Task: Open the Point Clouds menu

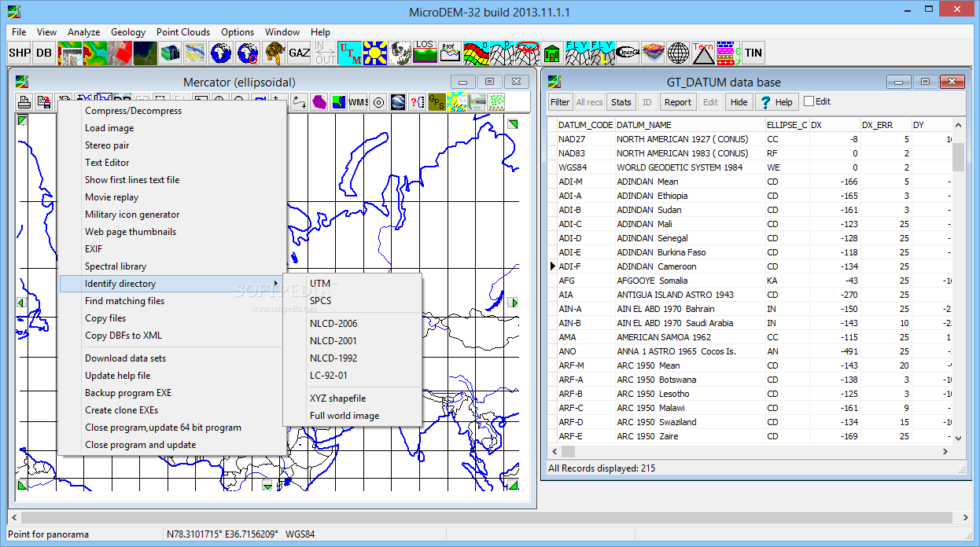Action: [x=183, y=32]
